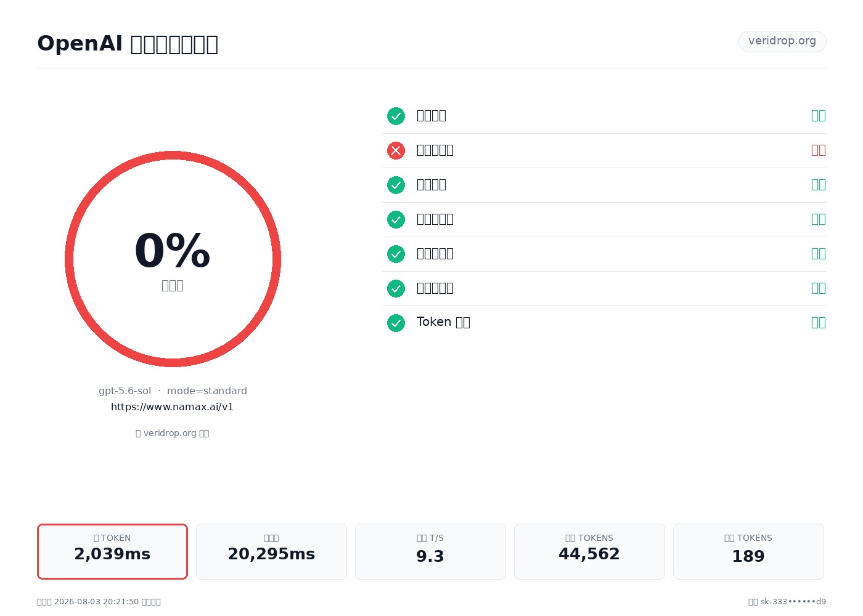Click the red X failed-check icon

pyautogui.click(x=396, y=150)
